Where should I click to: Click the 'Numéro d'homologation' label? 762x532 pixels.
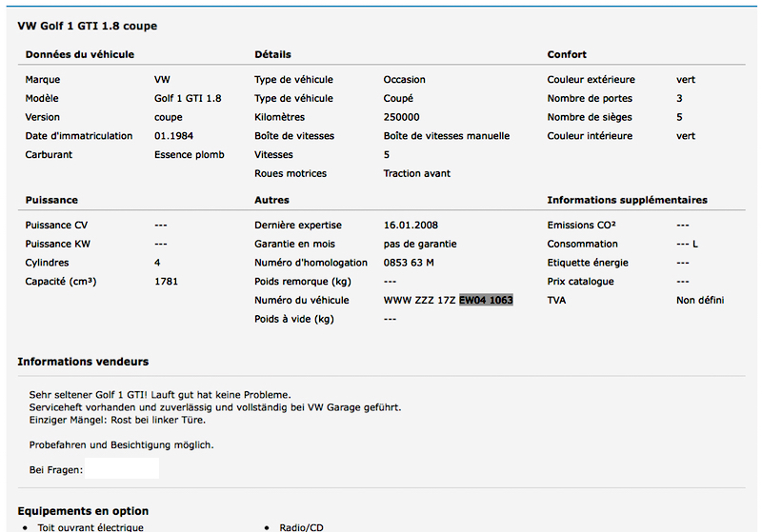coord(311,263)
